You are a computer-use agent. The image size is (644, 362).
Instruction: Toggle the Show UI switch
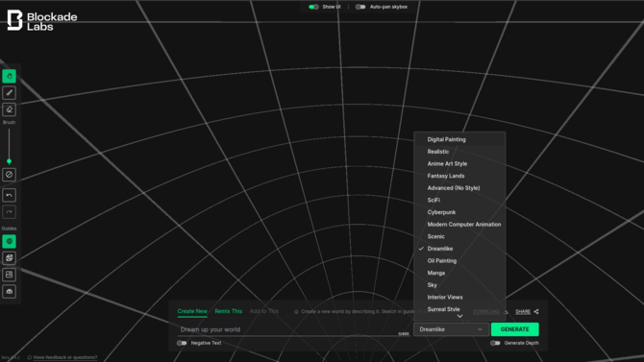pyautogui.click(x=313, y=7)
